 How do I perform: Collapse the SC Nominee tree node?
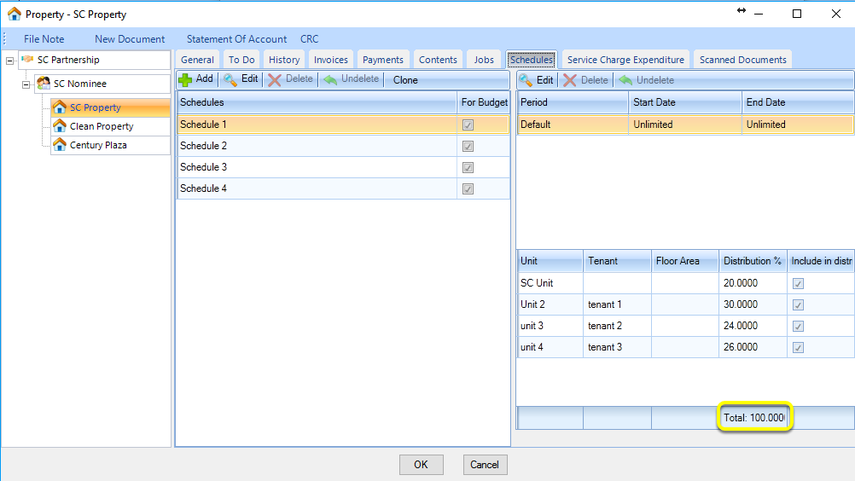pos(26,85)
